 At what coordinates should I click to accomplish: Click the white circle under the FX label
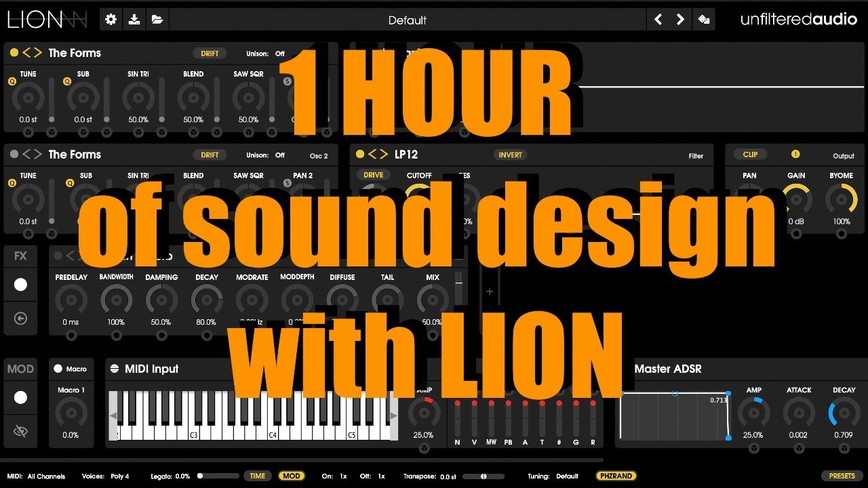[20, 285]
